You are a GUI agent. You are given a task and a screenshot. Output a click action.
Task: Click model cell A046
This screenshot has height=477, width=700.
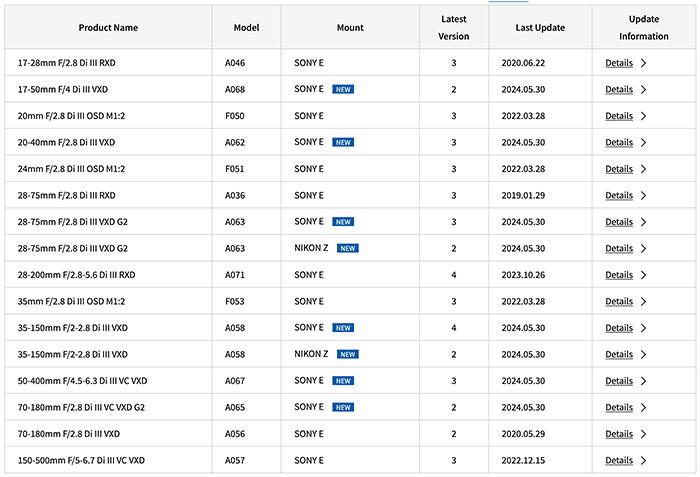click(x=235, y=63)
